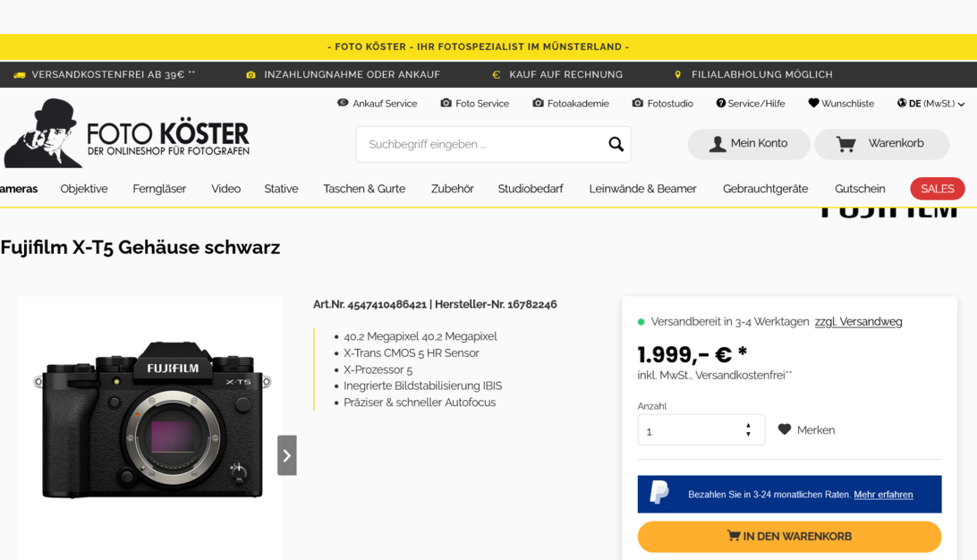Select the Gebrauchtgeräte menu item
Screen dimensions: 977x560
click(765, 189)
